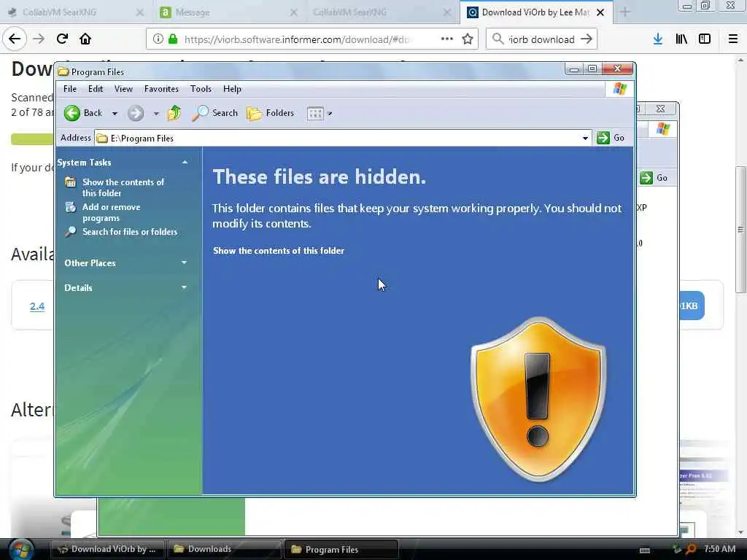The image size is (747, 560).
Task: Click the Windows Start orb
Action: pyautogui.click(x=21, y=549)
